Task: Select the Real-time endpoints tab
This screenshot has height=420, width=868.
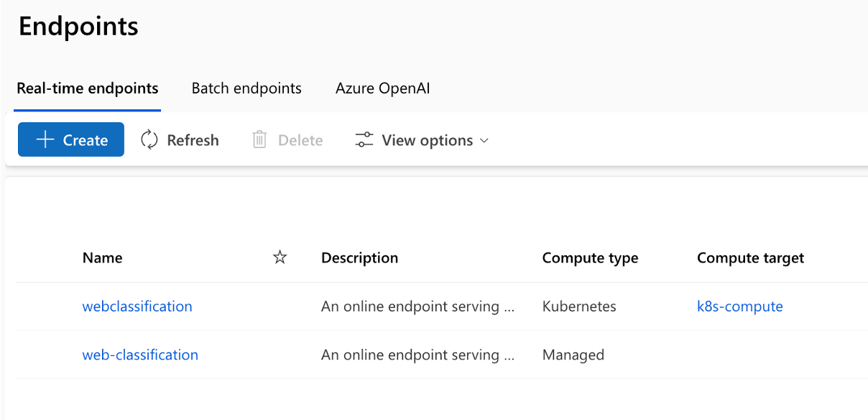Action: [x=88, y=88]
